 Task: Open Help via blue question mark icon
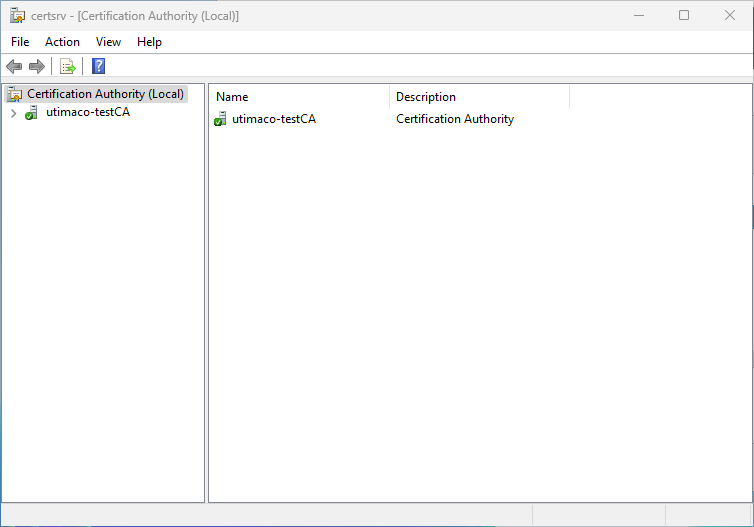(99, 66)
